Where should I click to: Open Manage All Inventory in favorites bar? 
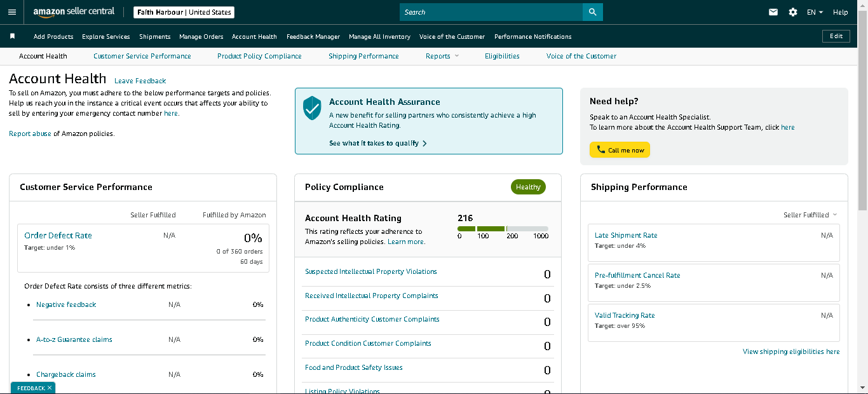pos(379,36)
